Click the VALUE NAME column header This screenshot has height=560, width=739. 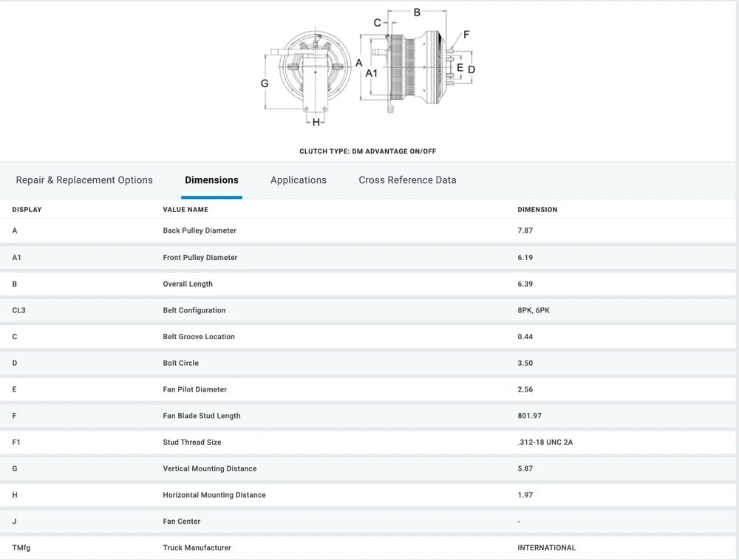coord(185,210)
